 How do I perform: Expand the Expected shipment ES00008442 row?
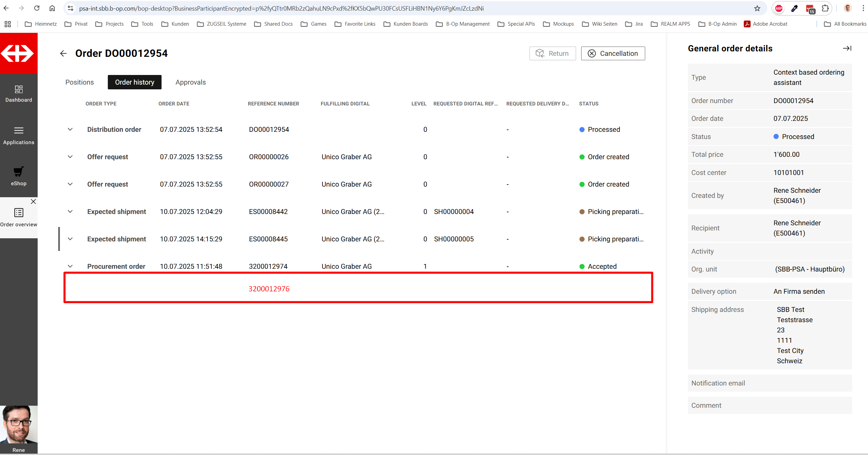[x=70, y=212]
